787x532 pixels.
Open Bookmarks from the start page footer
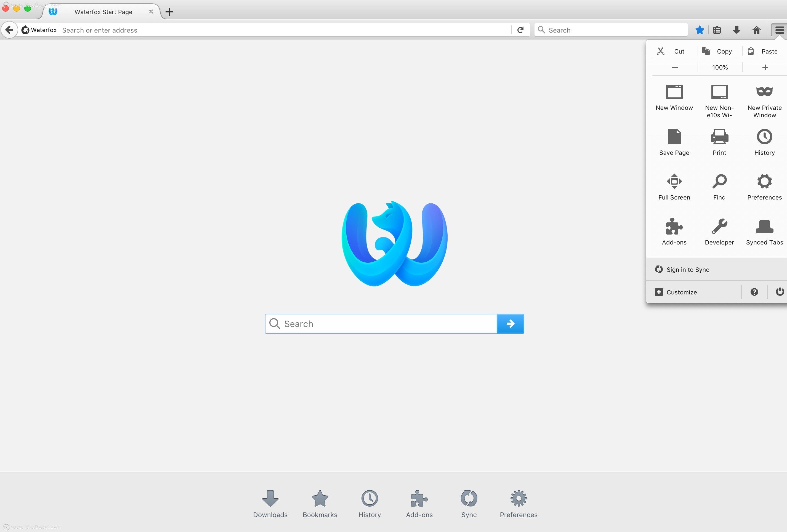(320, 504)
